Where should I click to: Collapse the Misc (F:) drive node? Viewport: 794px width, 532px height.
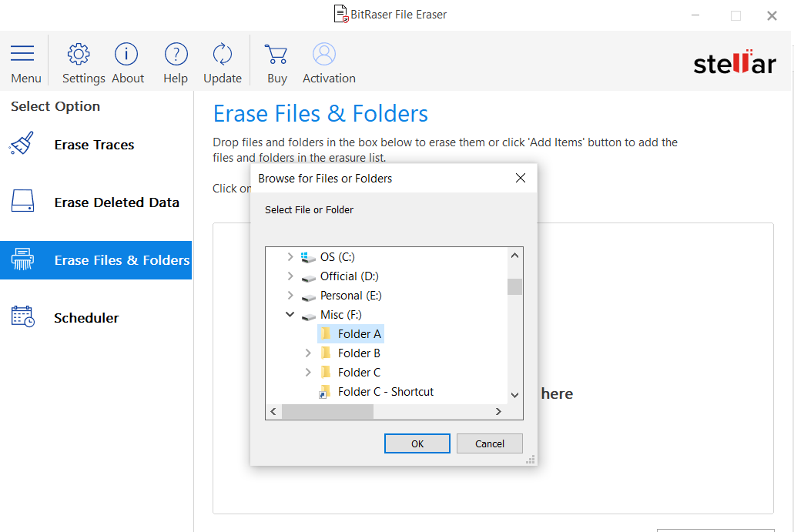click(290, 315)
